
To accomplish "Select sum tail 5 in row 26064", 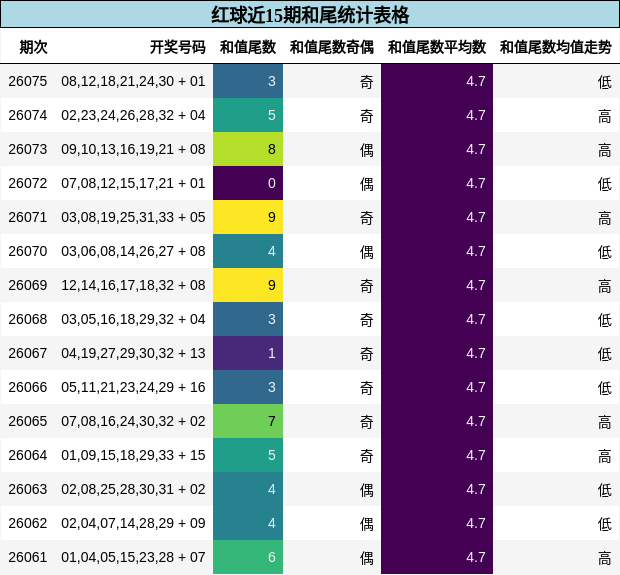I will click(248, 455).
